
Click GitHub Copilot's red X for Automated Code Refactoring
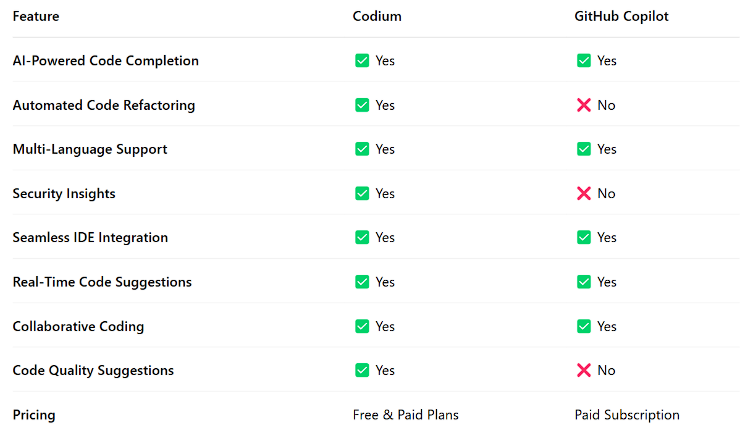tap(584, 105)
